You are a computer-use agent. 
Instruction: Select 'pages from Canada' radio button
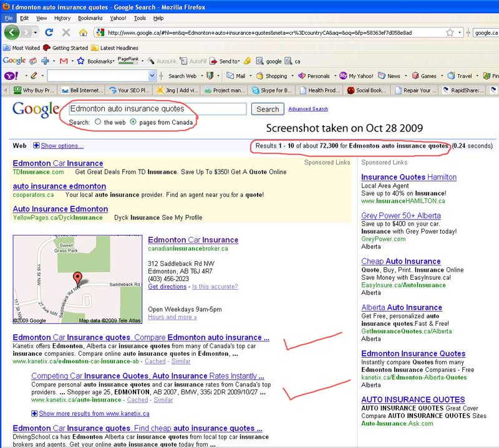click(x=133, y=123)
